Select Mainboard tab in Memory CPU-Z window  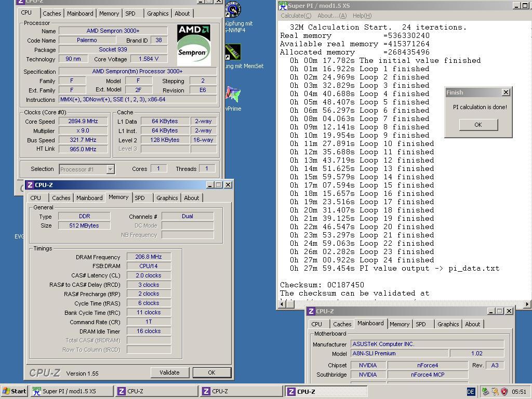tap(89, 198)
